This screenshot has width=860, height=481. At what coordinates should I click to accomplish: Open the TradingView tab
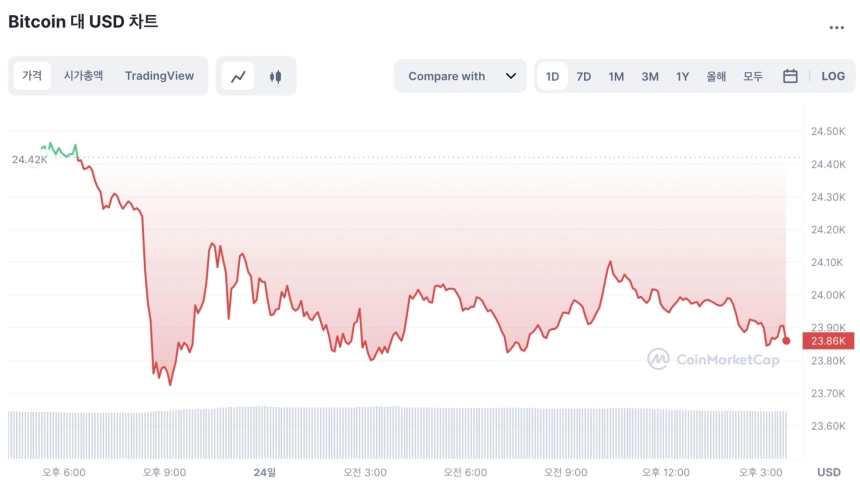tap(159, 76)
